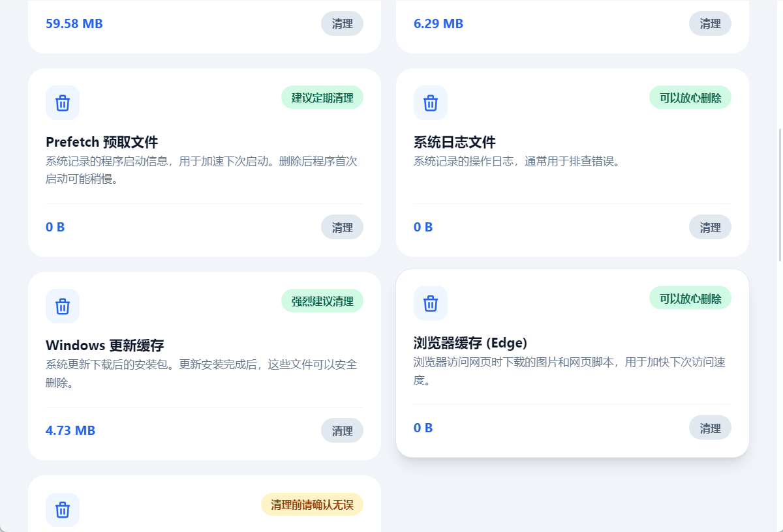Click the trash icon on Prefetch 预取文件 card

pos(63,103)
